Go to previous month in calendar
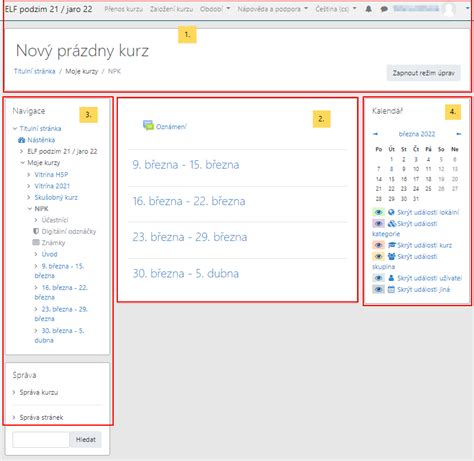The image size is (474, 461). click(x=375, y=134)
